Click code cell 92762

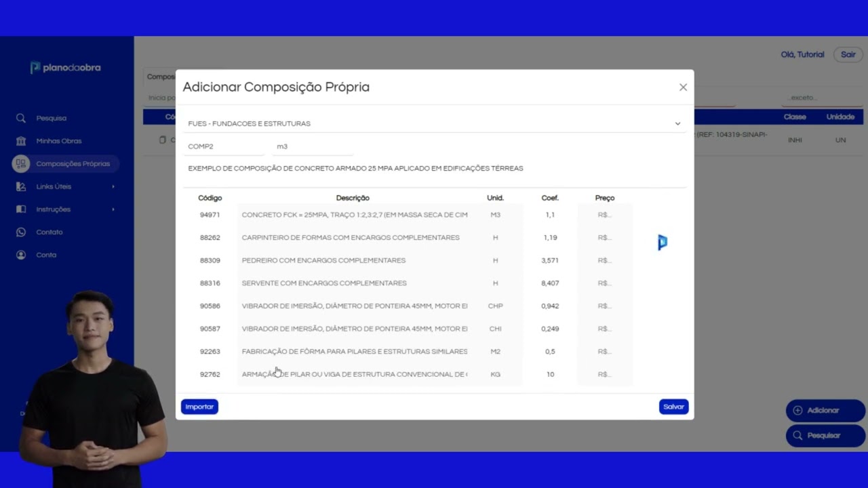pos(210,374)
